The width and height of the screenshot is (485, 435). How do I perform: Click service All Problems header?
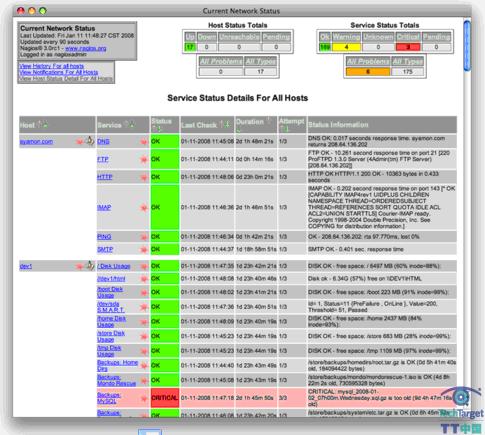[x=368, y=61]
